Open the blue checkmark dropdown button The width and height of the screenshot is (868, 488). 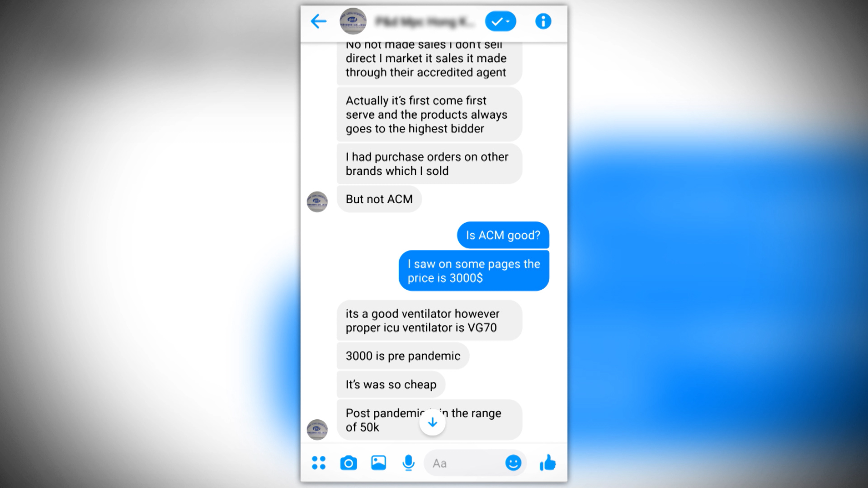point(500,21)
